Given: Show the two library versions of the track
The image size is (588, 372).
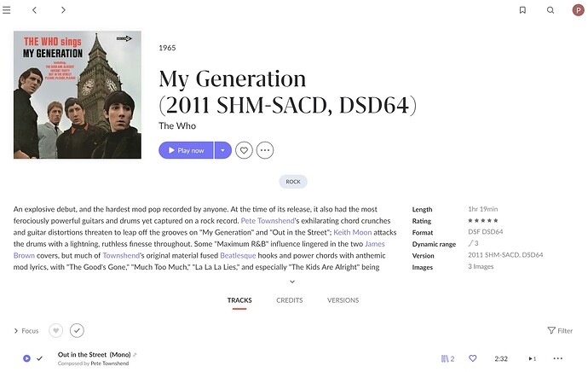Looking at the screenshot, I should (x=447, y=359).
